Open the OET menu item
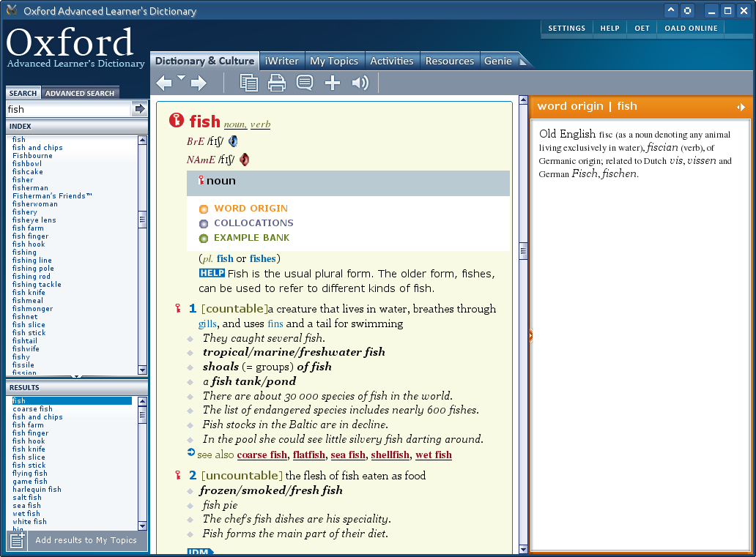This screenshot has height=557, width=756. pyautogui.click(x=642, y=28)
